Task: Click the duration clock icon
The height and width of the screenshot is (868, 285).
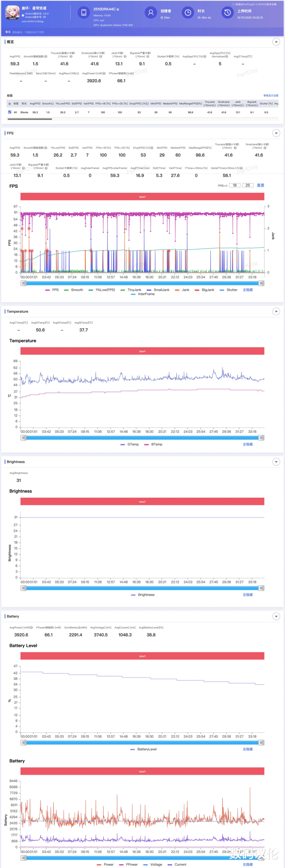Action: [x=188, y=12]
